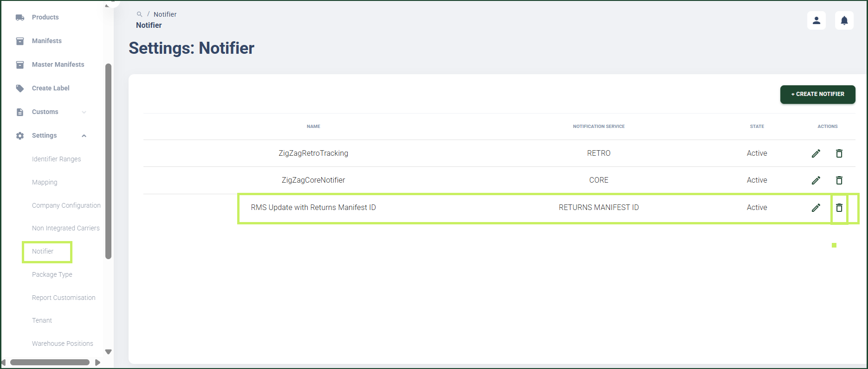Open the Products menu item

click(45, 17)
